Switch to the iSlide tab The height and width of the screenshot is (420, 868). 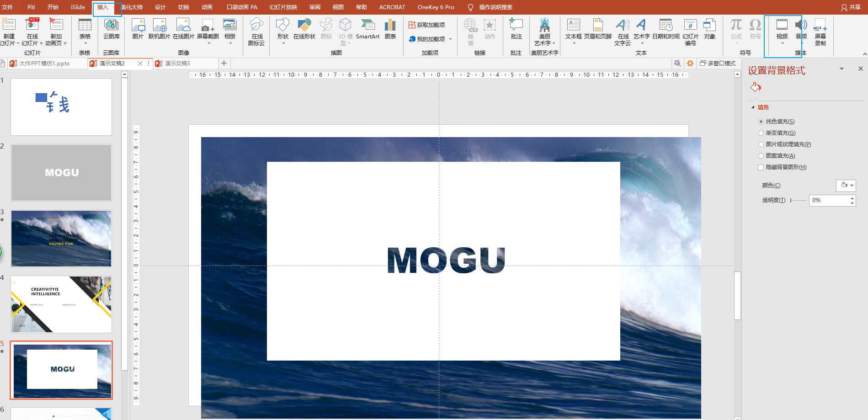(78, 7)
